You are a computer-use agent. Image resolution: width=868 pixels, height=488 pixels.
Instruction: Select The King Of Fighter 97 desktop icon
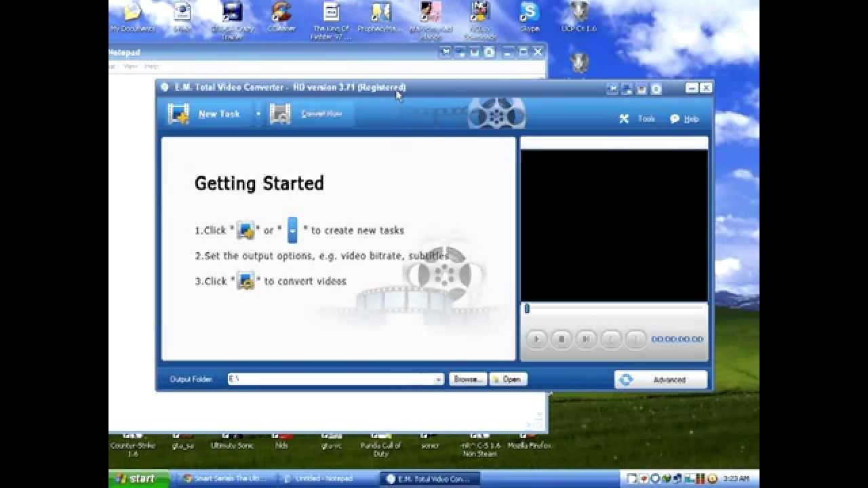pos(332,21)
